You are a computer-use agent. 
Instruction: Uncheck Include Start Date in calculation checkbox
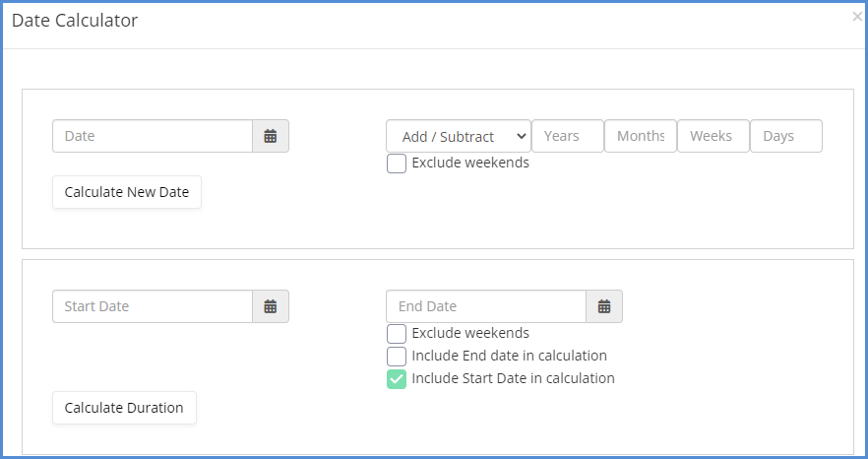pyautogui.click(x=397, y=379)
